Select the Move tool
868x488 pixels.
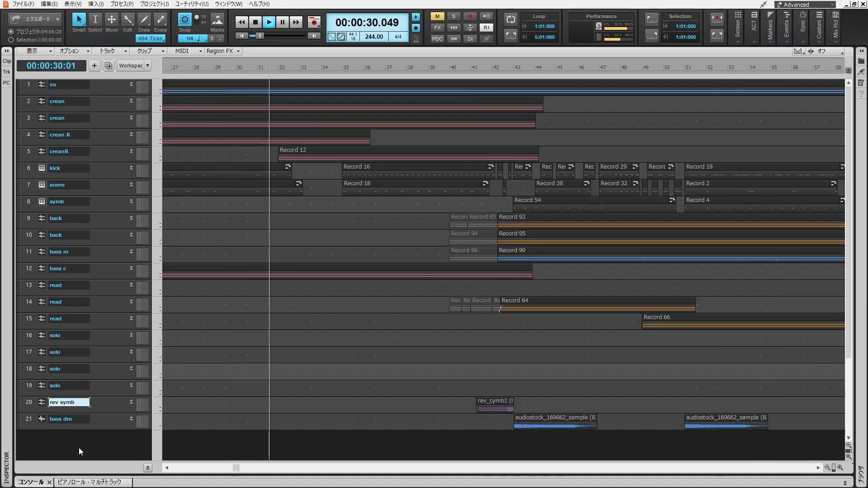pos(111,20)
